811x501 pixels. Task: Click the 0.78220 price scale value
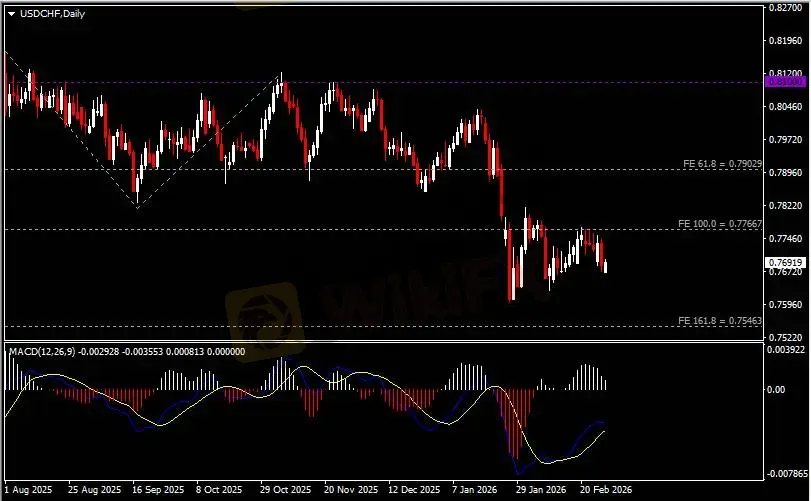pos(786,206)
